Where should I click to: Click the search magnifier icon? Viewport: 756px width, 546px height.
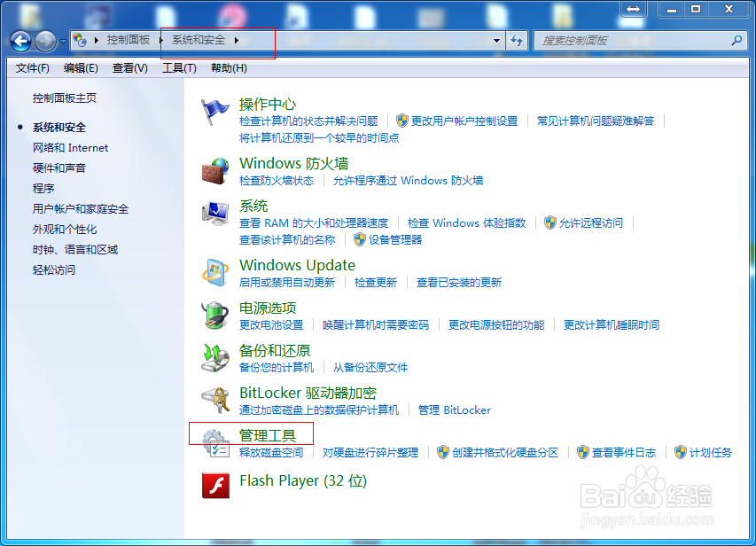pos(737,41)
